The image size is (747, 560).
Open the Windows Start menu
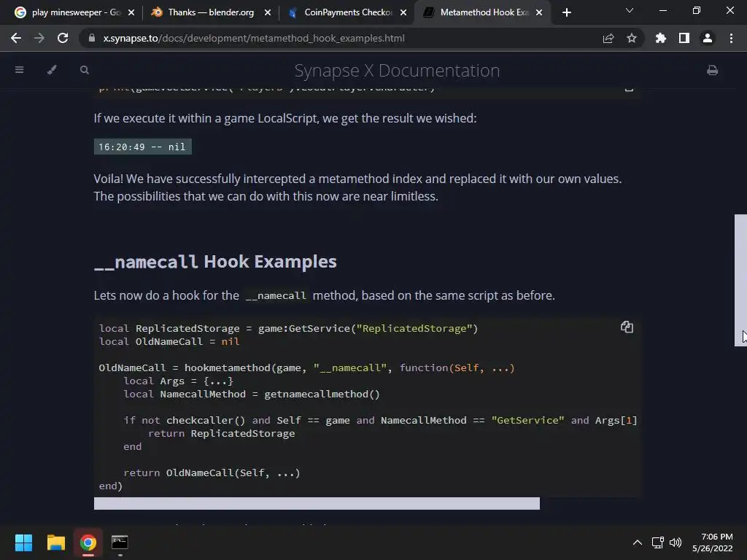(23, 542)
